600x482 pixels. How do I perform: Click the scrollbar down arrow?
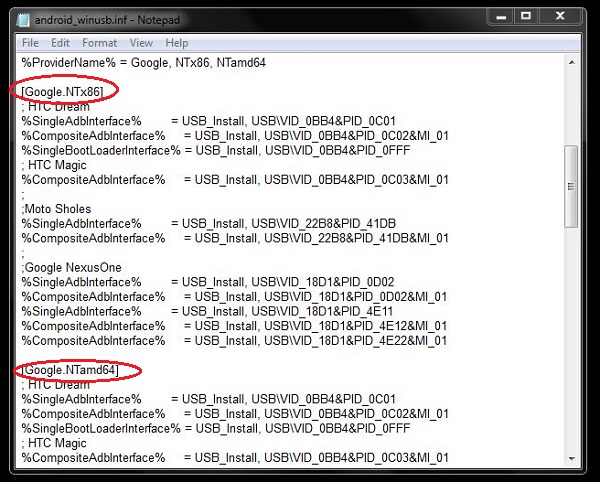pos(571,458)
